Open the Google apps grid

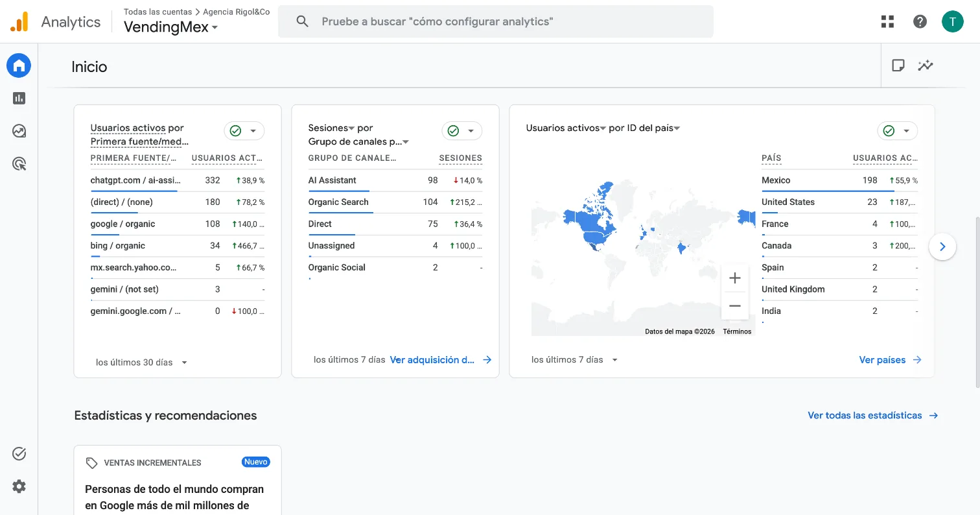tap(887, 21)
